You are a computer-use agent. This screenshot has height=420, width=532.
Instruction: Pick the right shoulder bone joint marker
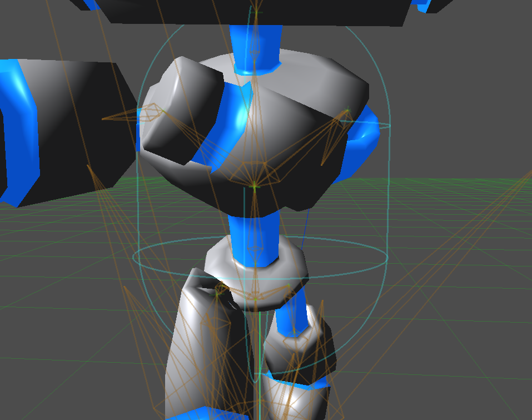(347, 111)
